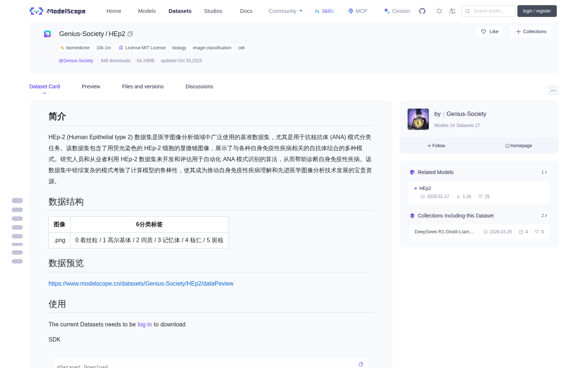Expand Collections Including this Dataset arrow
This screenshot has width=588, height=368.
point(544,216)
